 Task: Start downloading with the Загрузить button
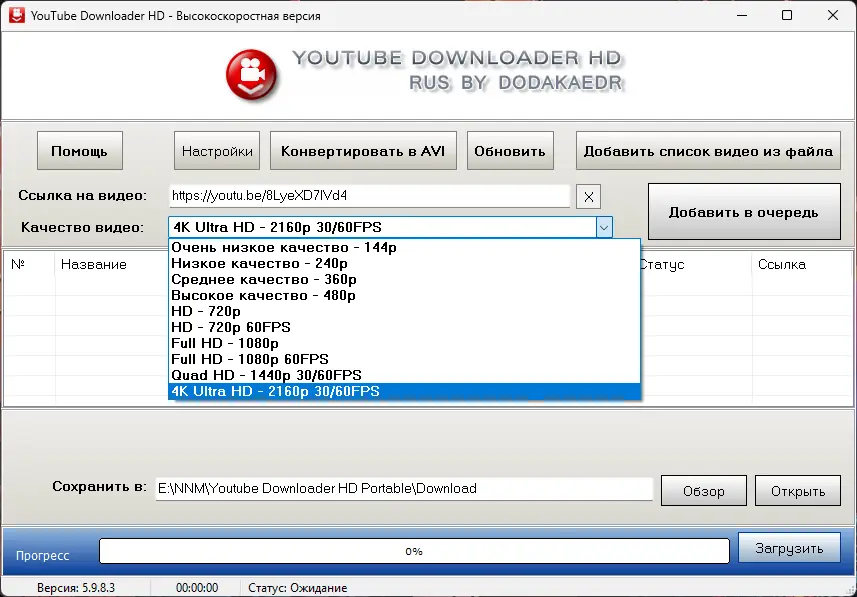[x=788, y=547]
